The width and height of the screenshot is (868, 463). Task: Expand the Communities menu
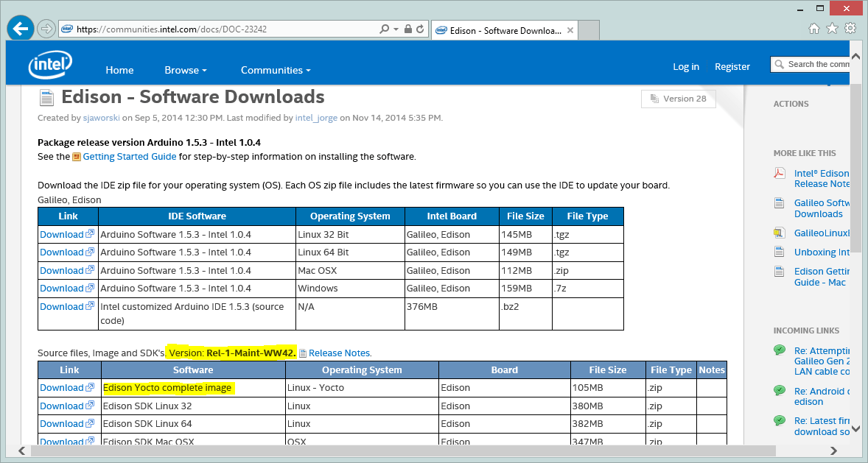point(276,70)
